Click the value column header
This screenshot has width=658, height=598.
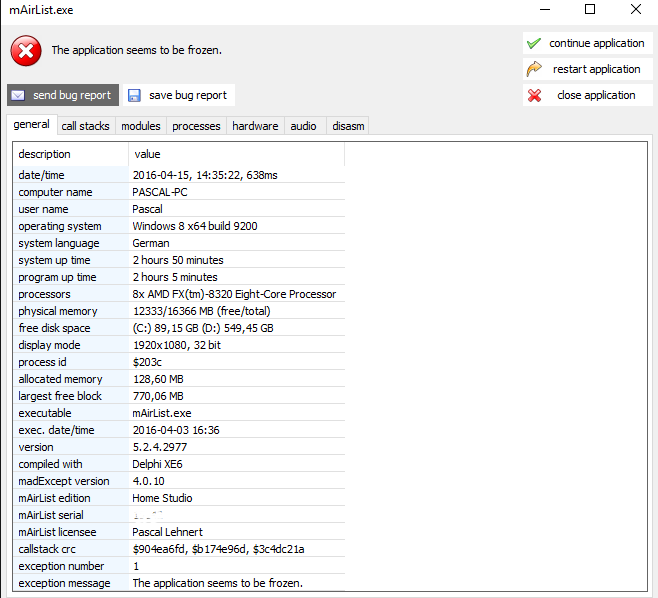pyautogui.click(x=236, y=154)
